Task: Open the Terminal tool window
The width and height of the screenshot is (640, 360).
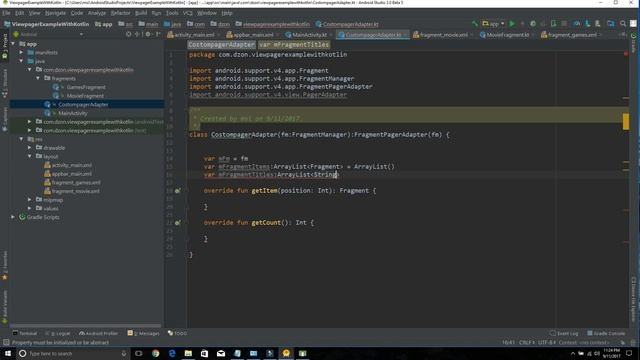Action: coord(25,333)
